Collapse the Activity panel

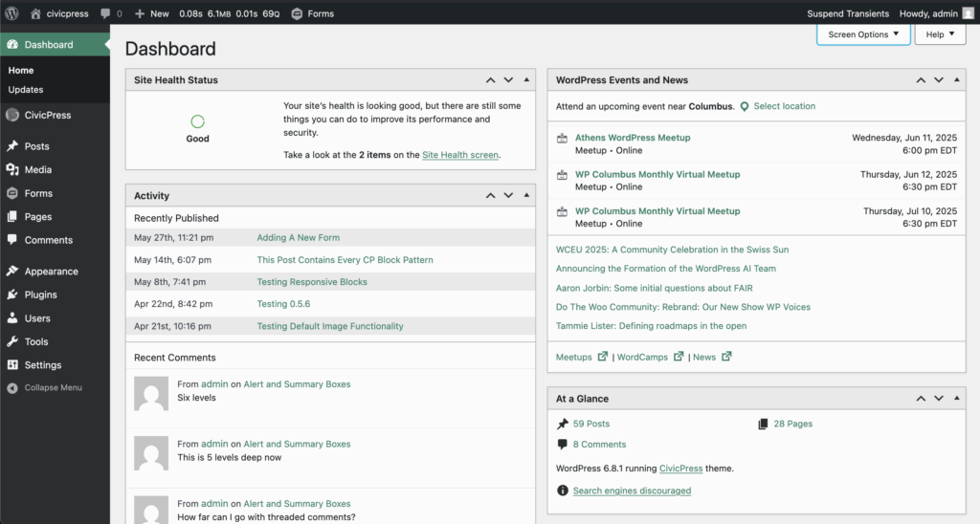pos(526,195)
